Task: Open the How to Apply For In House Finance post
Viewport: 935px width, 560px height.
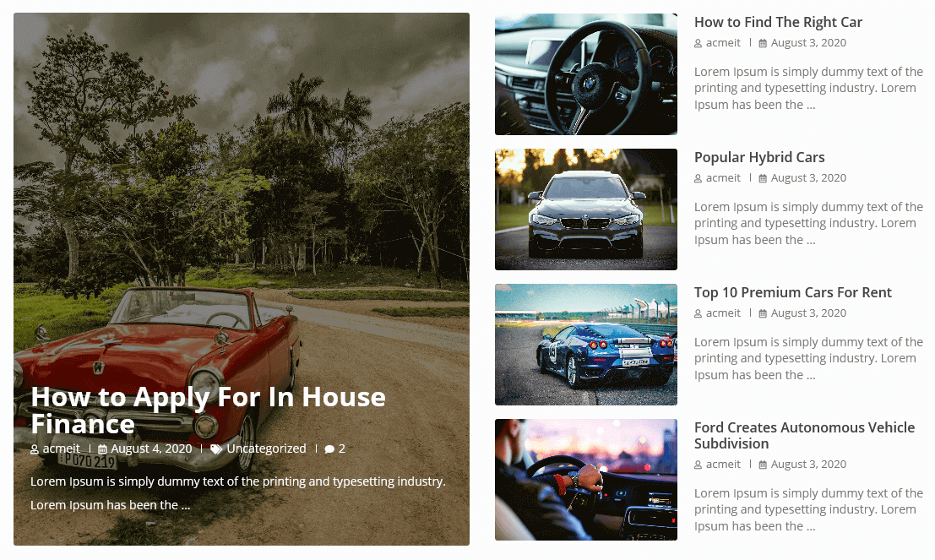Action: (208, 410)
